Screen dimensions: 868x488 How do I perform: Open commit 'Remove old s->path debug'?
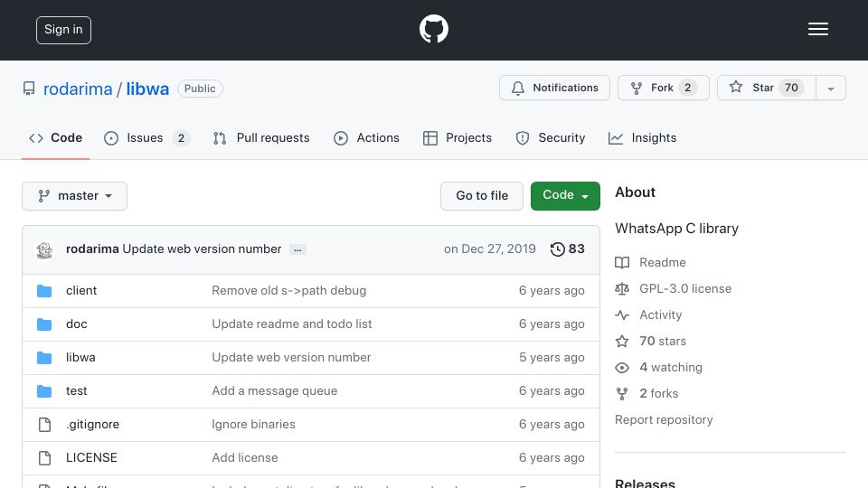pyautogui.click(x=289, y=291)
